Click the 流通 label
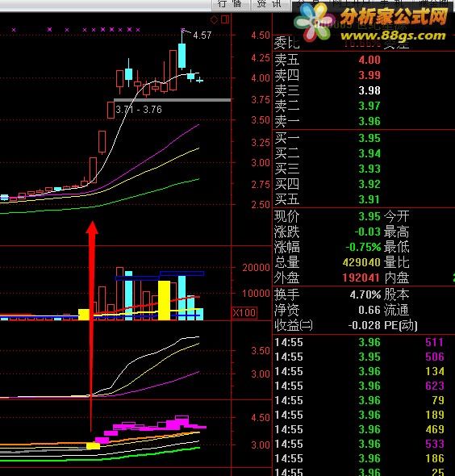The image size is (455, 476). 396,310
